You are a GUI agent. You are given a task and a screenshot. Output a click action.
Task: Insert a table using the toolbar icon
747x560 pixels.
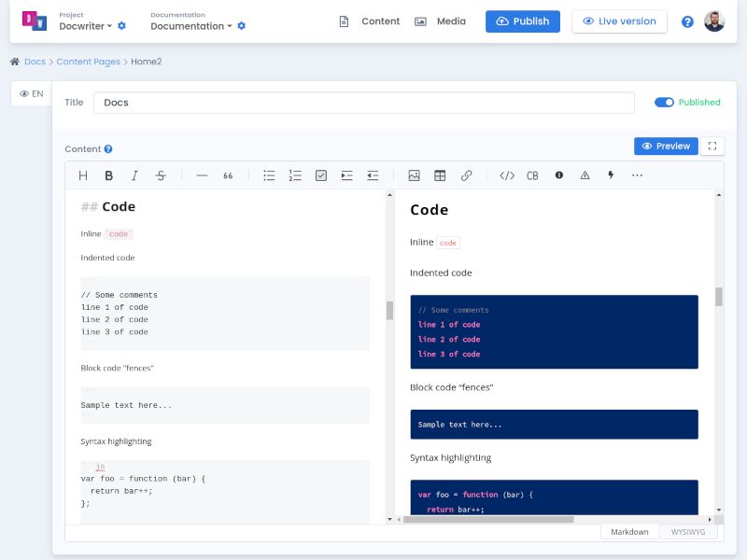[x=440, y=175]
